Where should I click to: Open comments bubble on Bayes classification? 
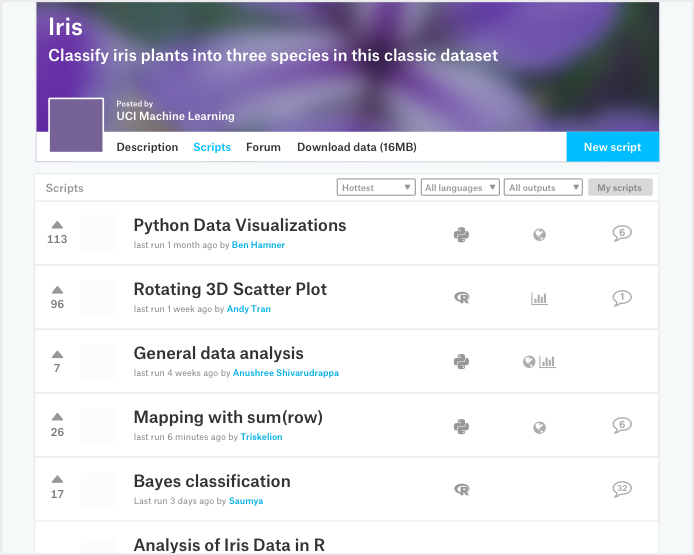[622, 489]
